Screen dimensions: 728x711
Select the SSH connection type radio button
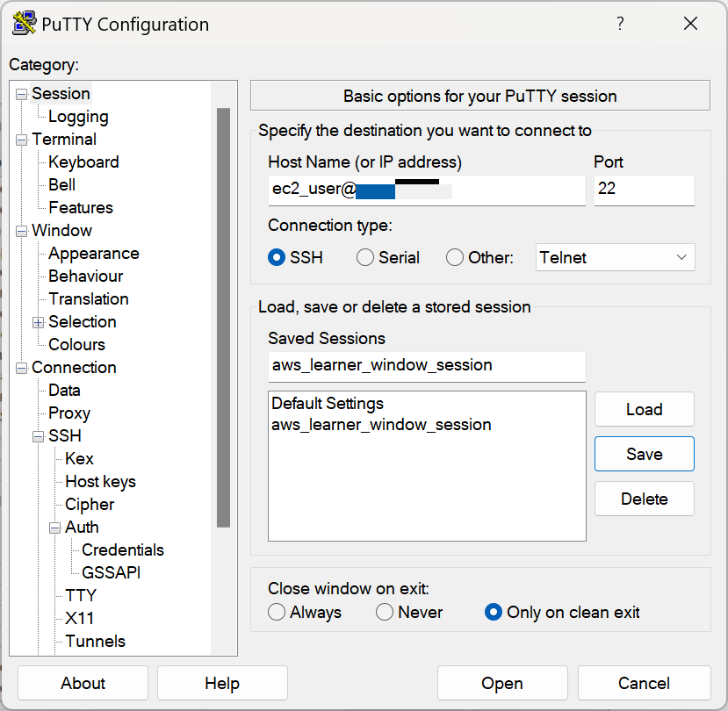click(x=277, y=257)
